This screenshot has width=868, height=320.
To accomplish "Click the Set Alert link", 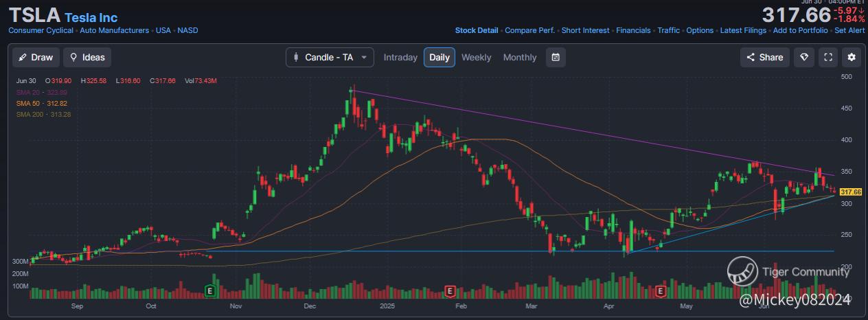I will tap(849, 30).
